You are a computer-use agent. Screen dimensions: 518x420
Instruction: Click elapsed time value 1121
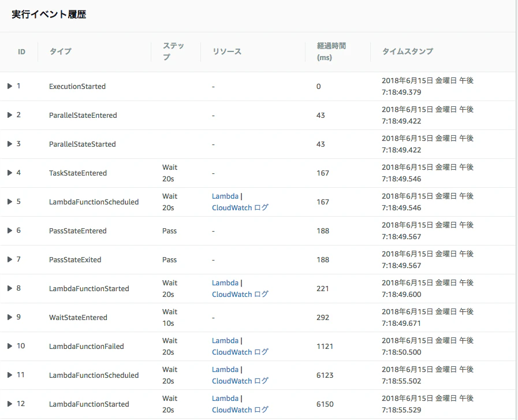pos(325,346)
